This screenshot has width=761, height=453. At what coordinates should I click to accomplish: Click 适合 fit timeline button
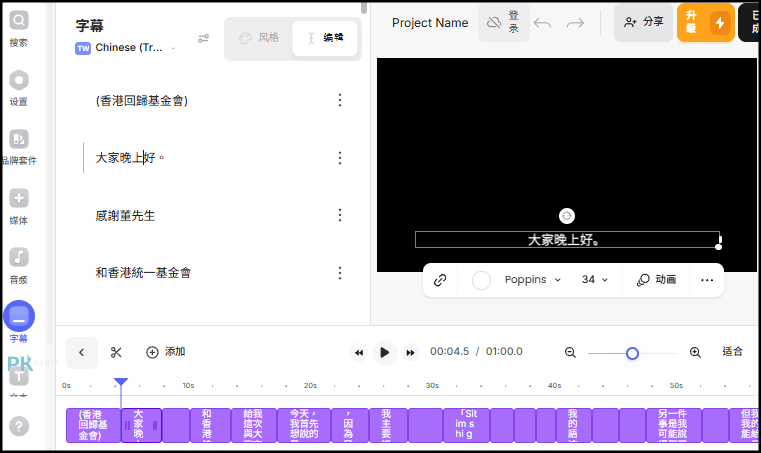(732, 352)
